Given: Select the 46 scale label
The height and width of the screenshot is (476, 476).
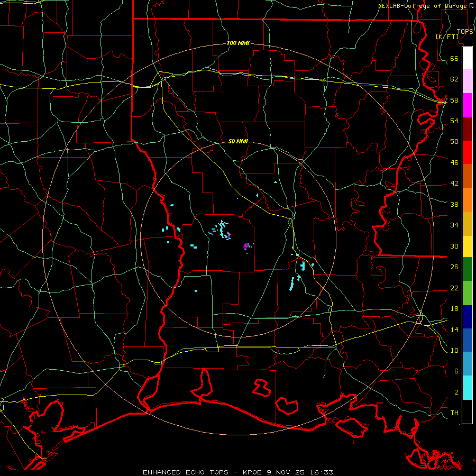Looking at the screenshot, I should pos(454,163).
